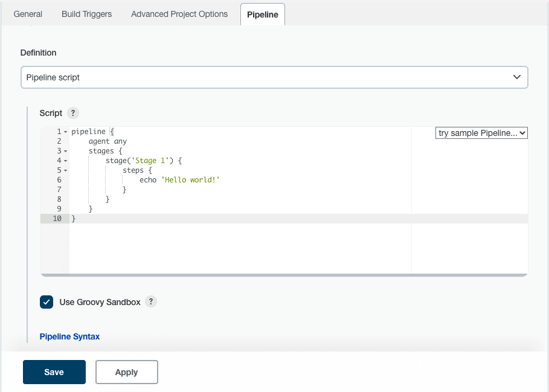Disable the Use Groovy Sandbox checkbox
This screenshot has height=392, width=549.
tap(47, 301)
